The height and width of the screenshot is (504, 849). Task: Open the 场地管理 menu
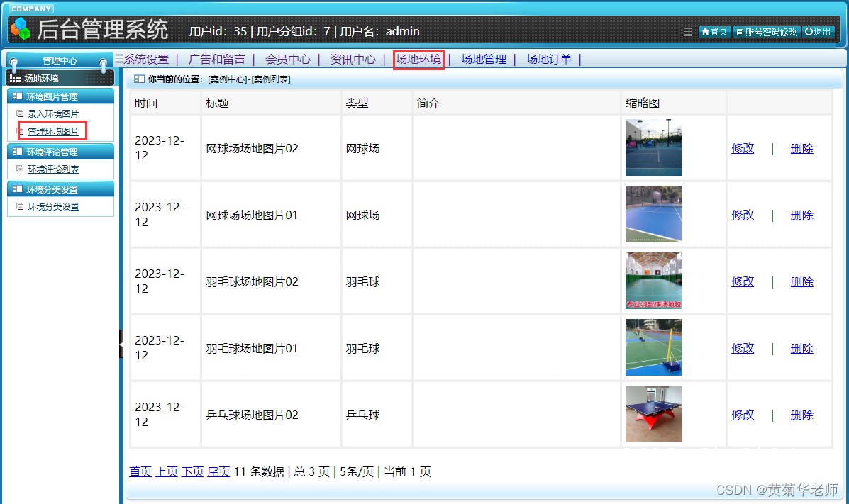[484, 59]
